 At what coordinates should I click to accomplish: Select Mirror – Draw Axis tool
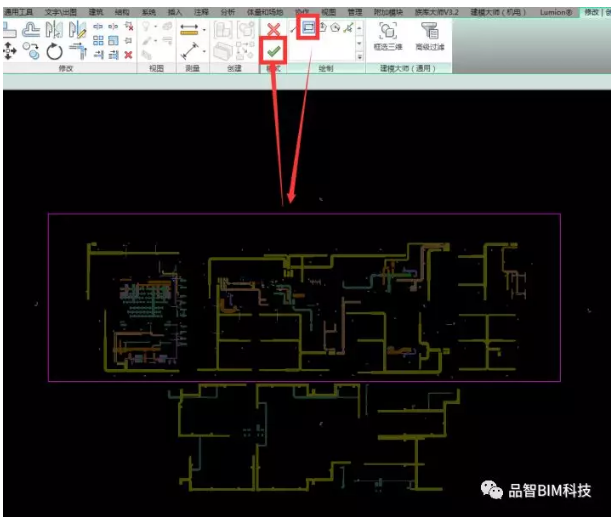(x=77, y=30)
